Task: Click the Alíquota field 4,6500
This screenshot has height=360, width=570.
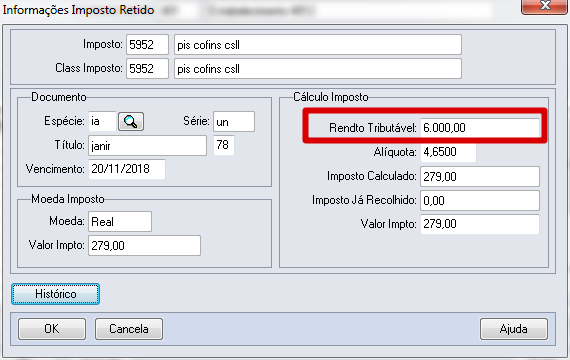Action: pyautogui.click(x=448, y=152)
